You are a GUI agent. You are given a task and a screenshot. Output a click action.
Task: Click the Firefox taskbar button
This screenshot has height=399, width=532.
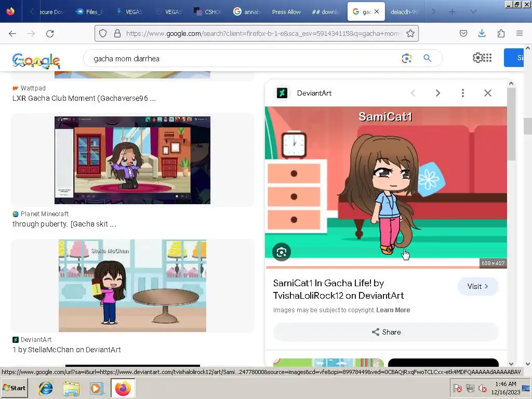[123, 388]
